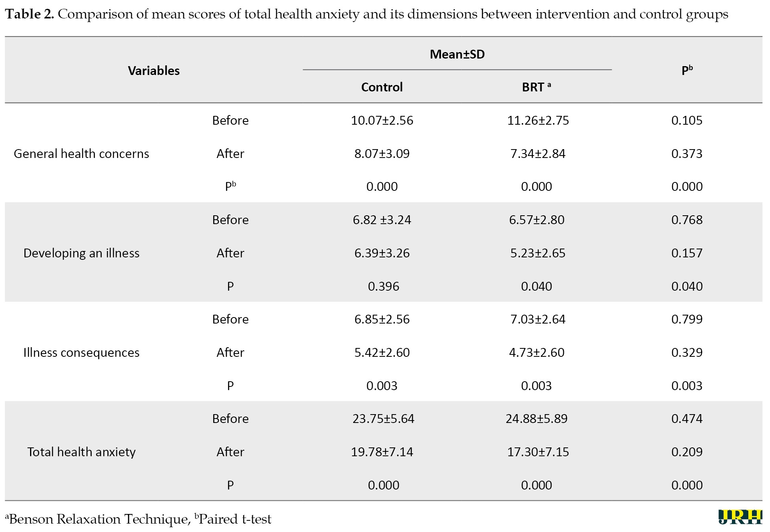Click the Developing an illness label
Viewport: 770px width, 532px height.
click(81, 253)
